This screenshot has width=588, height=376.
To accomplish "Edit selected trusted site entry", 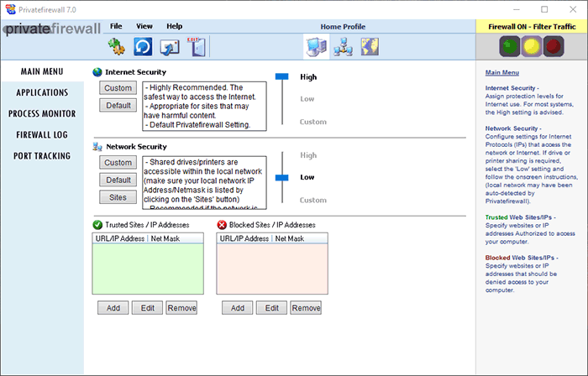I will [x=147, y=308].
